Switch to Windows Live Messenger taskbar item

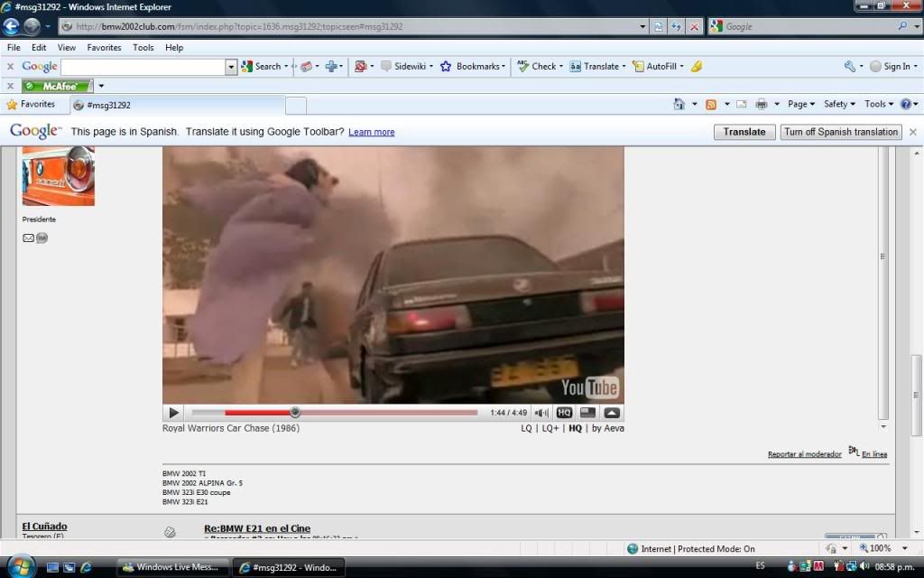pos(171,567)
